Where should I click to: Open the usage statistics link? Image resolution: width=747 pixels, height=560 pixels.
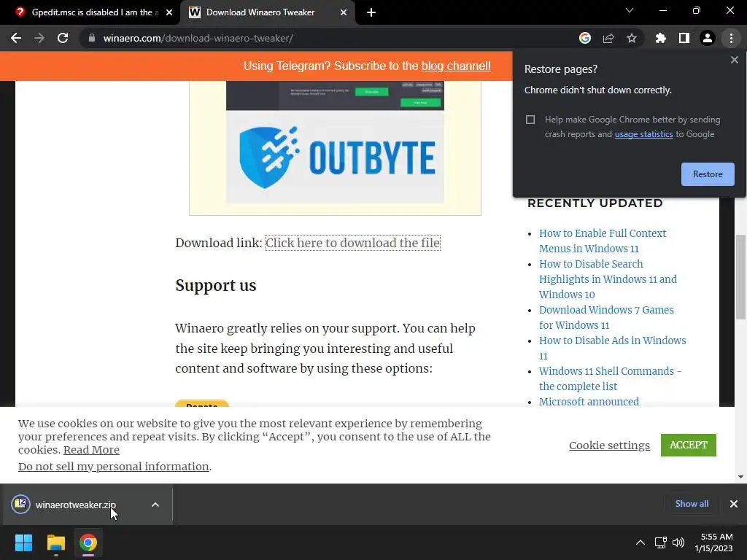point(643,134)
